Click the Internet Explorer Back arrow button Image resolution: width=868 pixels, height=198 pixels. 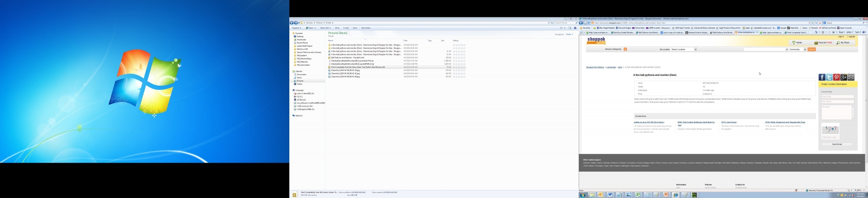pyautogui.click(x=581, y=23)
